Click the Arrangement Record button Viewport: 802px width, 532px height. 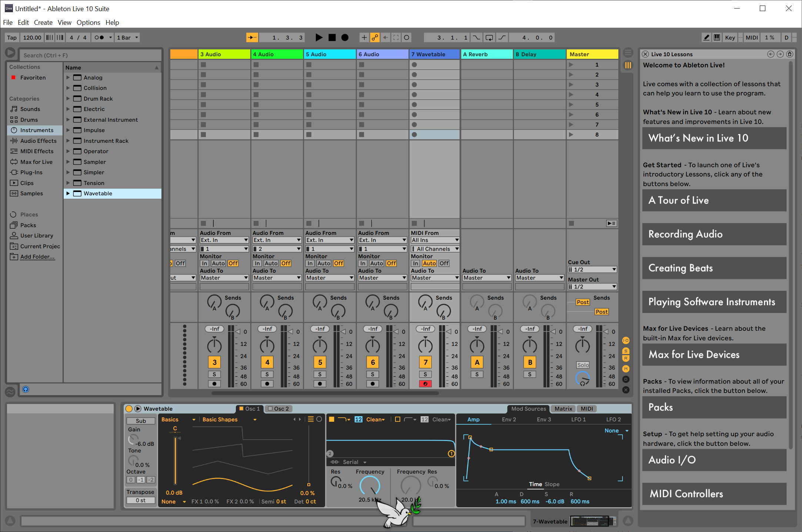click(345, 38)
